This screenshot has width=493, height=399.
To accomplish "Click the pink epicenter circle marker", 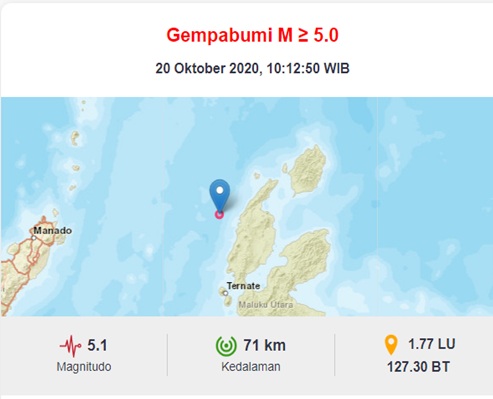I will pyautogui.click(x=219, y=215).
